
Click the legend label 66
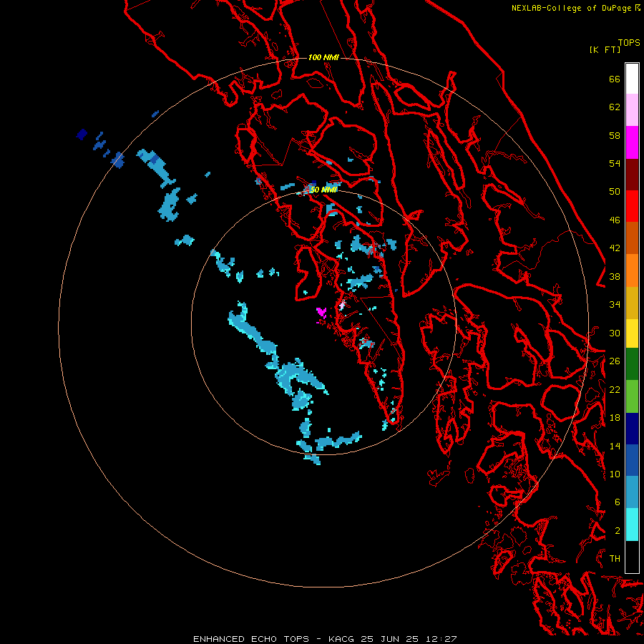click(x=615, y=79)
